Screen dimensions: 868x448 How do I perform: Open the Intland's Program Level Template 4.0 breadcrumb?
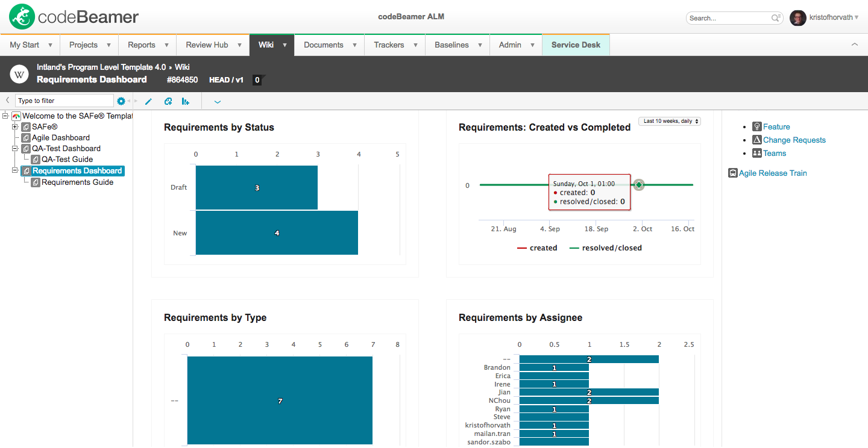101,67
